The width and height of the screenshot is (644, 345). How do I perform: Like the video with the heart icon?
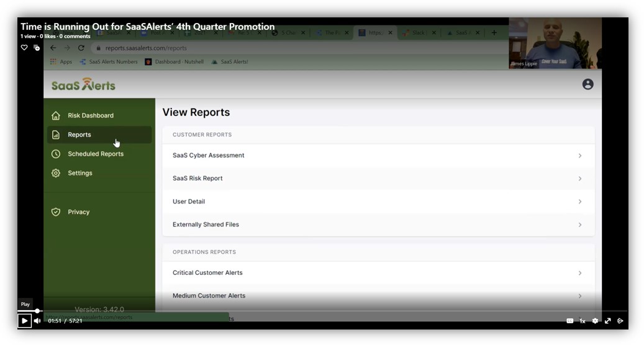pos(24,48)
